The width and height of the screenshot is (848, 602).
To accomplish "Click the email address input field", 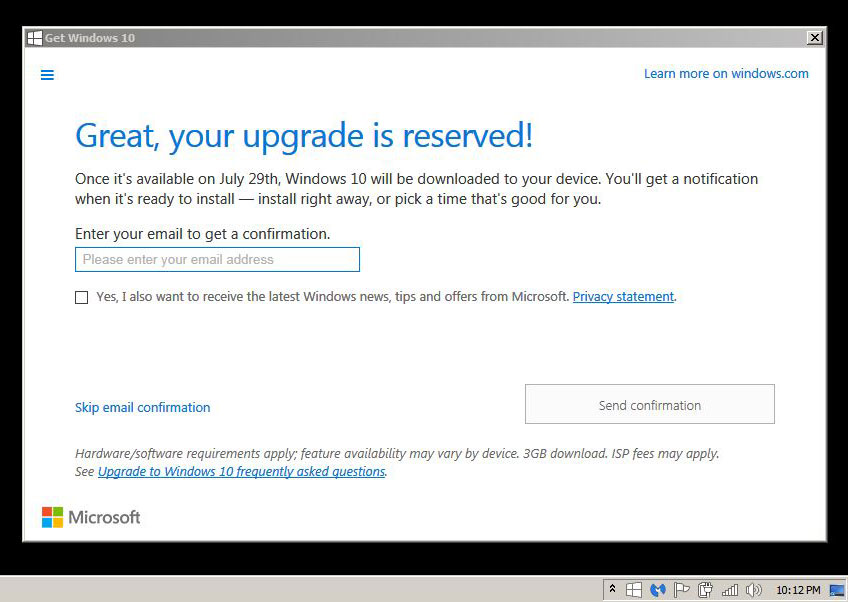I will [217, 260].
